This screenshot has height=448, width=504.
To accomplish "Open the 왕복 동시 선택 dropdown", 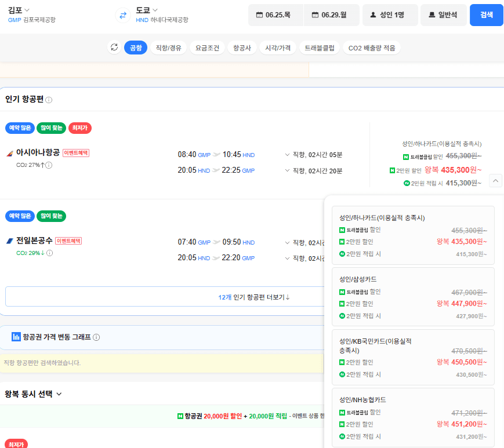I will tap(33, 394).
